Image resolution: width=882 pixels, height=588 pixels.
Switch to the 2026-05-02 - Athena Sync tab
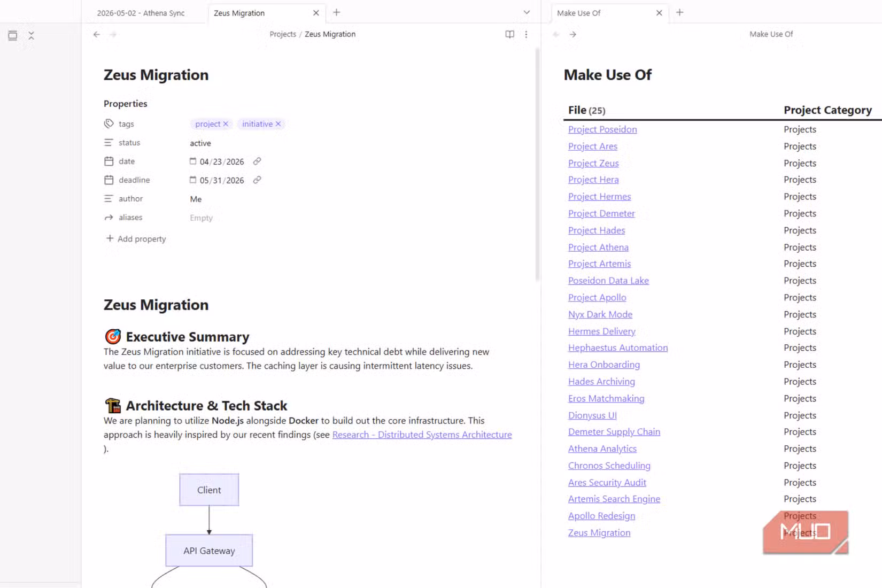[141, 13]
